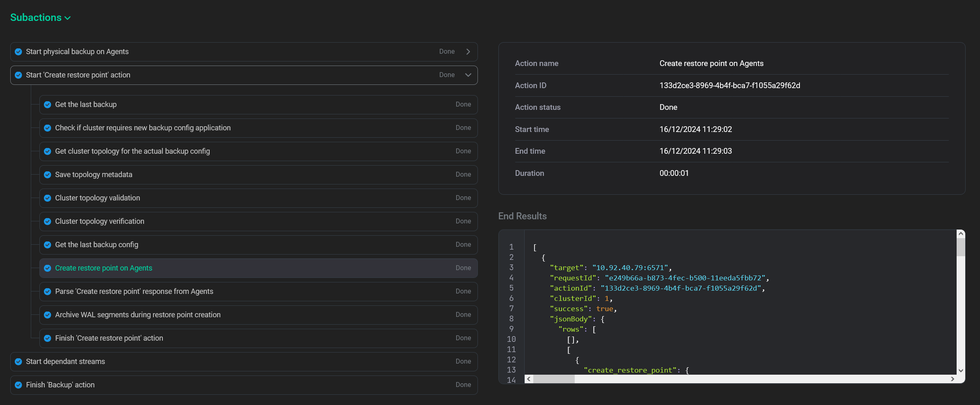Click the "requestId" value in JSON results
The width and height of the screenshot is (980, 405).
[x=685, y=278]
